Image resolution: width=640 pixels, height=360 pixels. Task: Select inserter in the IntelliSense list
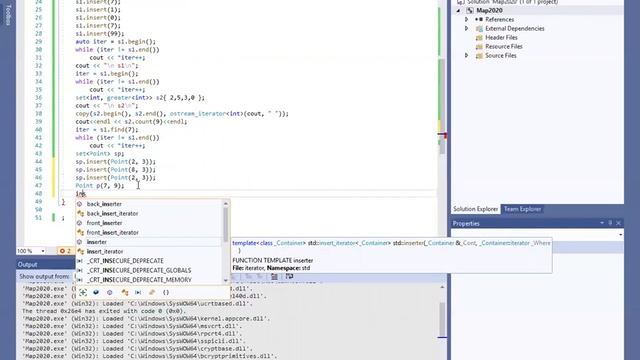click(96, 242)
